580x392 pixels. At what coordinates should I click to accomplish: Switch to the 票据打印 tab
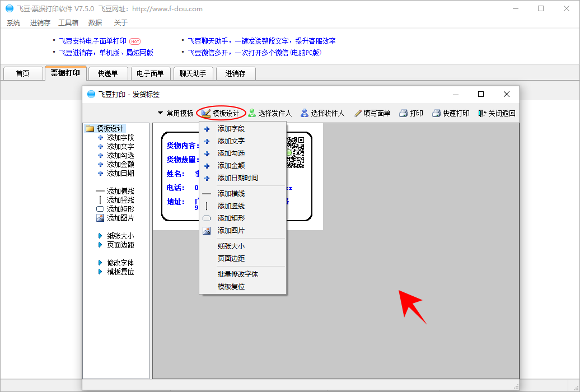[66, 73]
